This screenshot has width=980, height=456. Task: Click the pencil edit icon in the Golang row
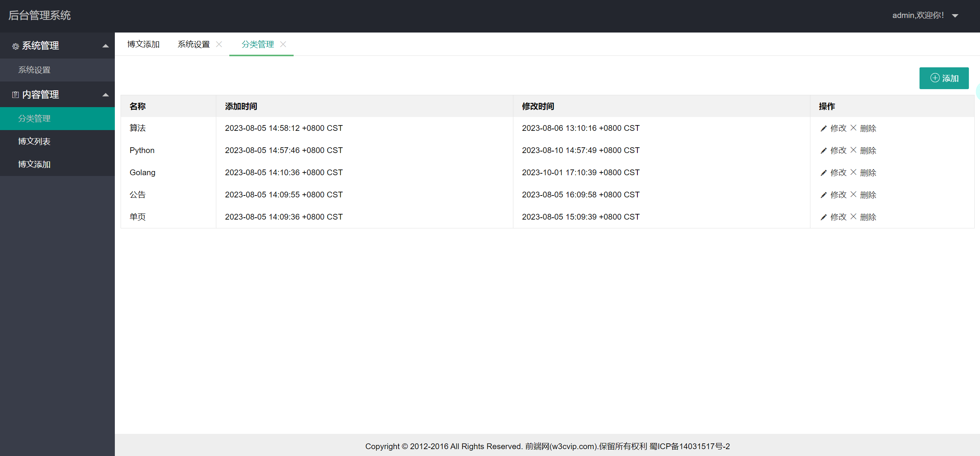(x=823, y=173)
